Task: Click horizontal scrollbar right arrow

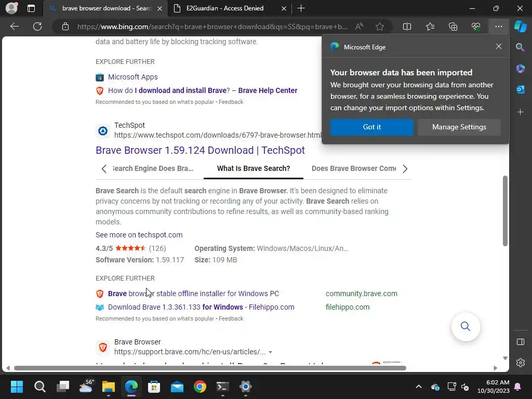Action: (495, 368)
